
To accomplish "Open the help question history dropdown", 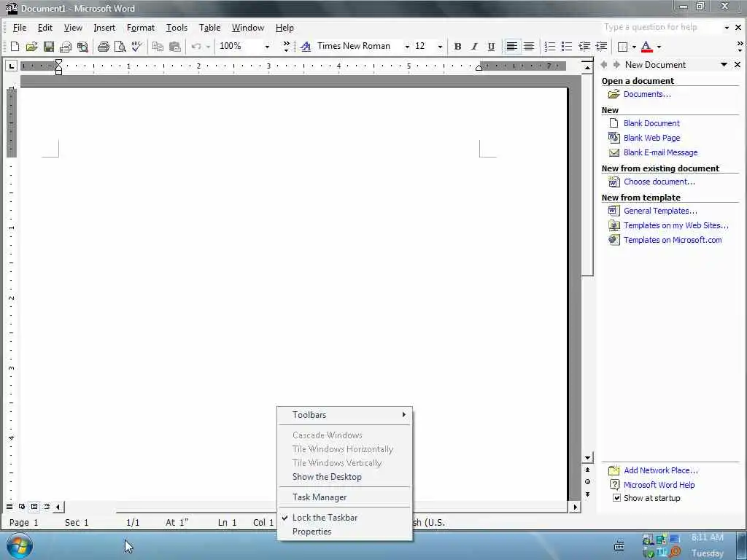I will 727,28.
